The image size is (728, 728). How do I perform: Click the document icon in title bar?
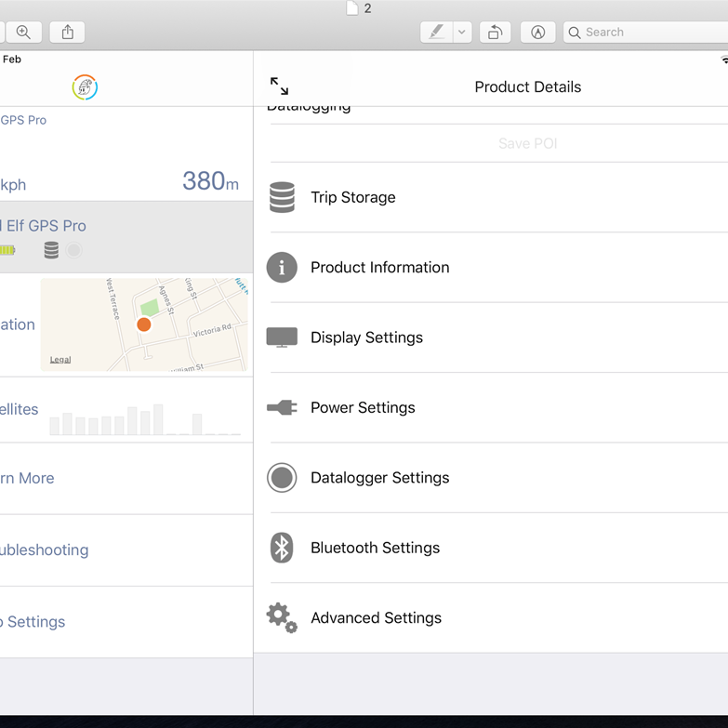pyautogui.click(x=352, y=7)
